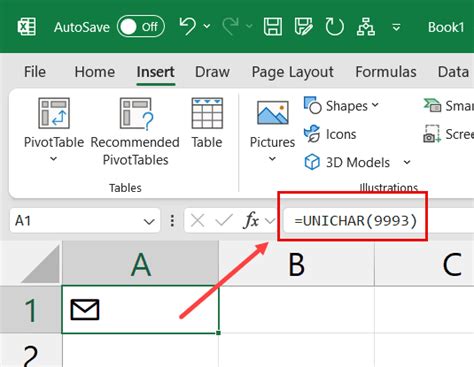Open the Redo history dropdown arrow
The width and height of the screenshot is (474, 367).
(249, 26)
